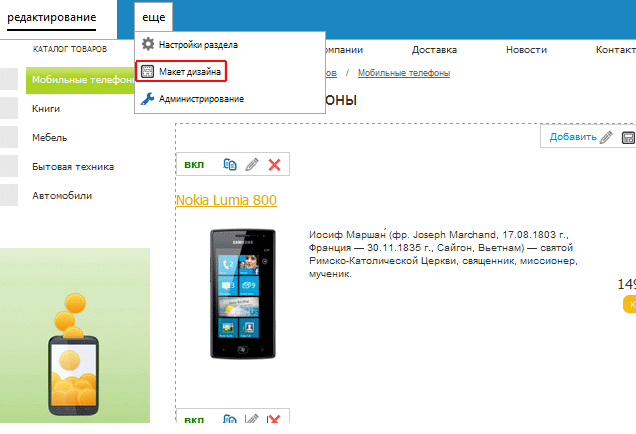Select Книги in the catalog sidebar
Image resolution: width=636 pixels, height=434 pixels.
tap(45, 107)
